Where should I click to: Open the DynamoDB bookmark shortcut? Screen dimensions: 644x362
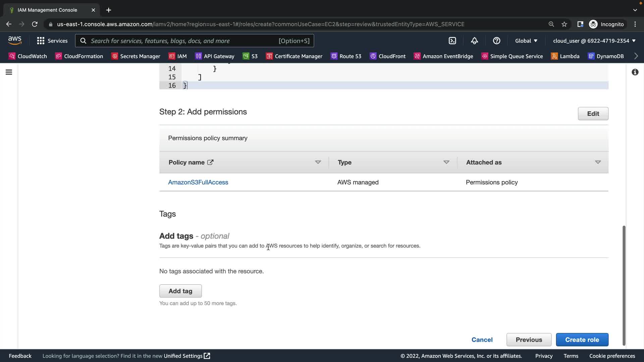[x=606, y=56]
